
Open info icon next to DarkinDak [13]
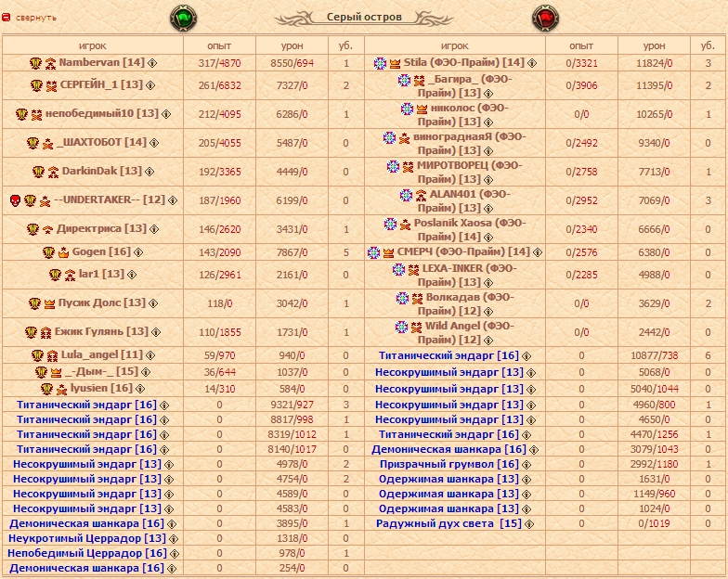click(x=149, y=172)
